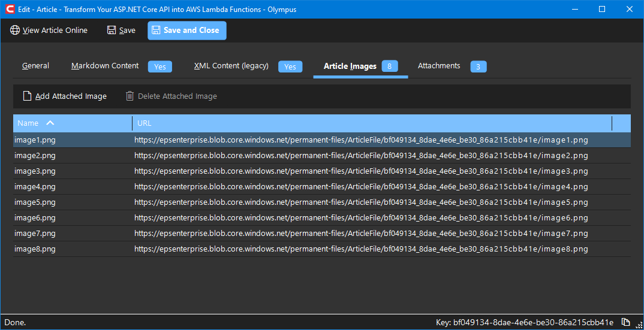644x330 pixels.
Task: Click the Delete Attached Image text
Action: pos(177,96)
